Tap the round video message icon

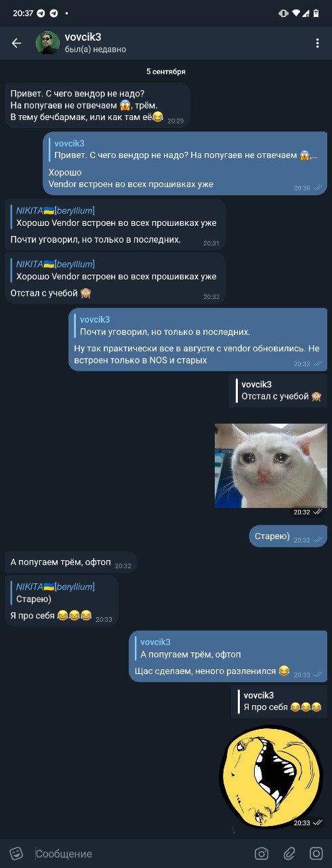click(316, 853)
